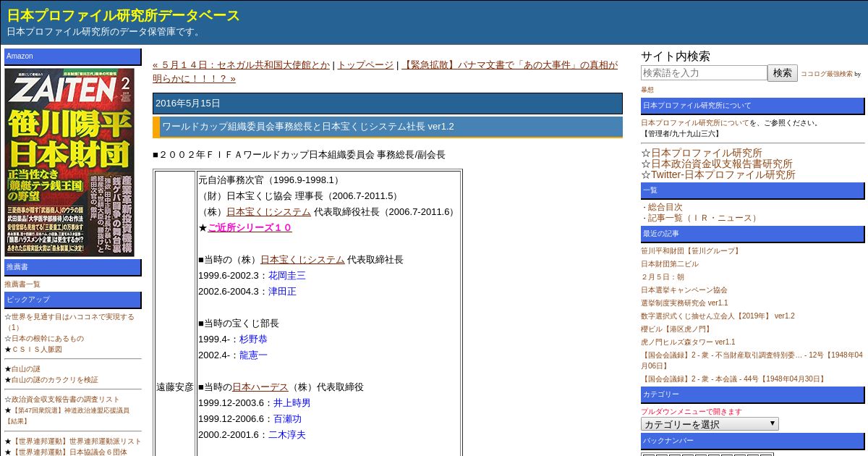Click the name 花岡圭三

click(287, 276)
